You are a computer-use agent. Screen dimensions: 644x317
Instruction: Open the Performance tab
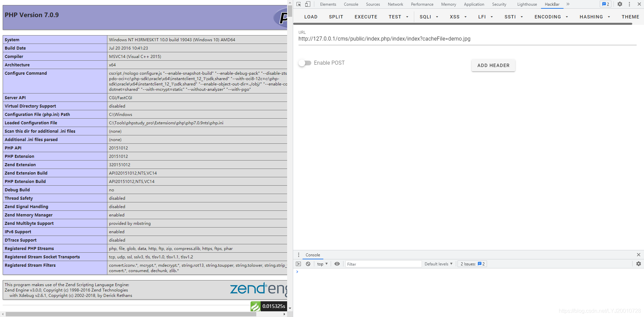click(422, 4)
